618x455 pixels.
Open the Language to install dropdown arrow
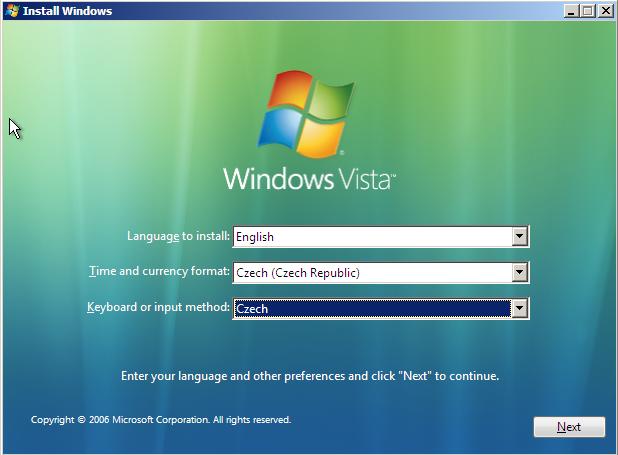click(x=519, y=237)
